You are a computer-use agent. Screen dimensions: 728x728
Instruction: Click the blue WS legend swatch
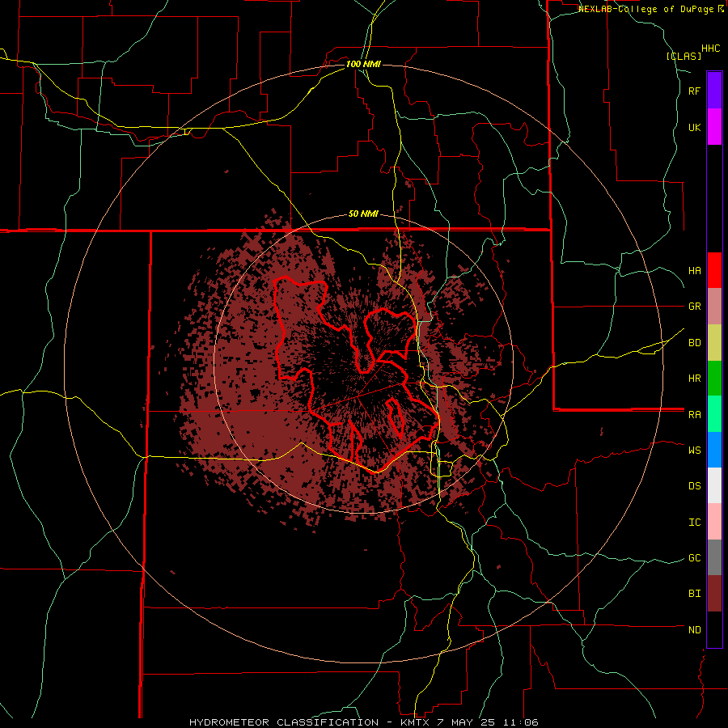(714, 450)
